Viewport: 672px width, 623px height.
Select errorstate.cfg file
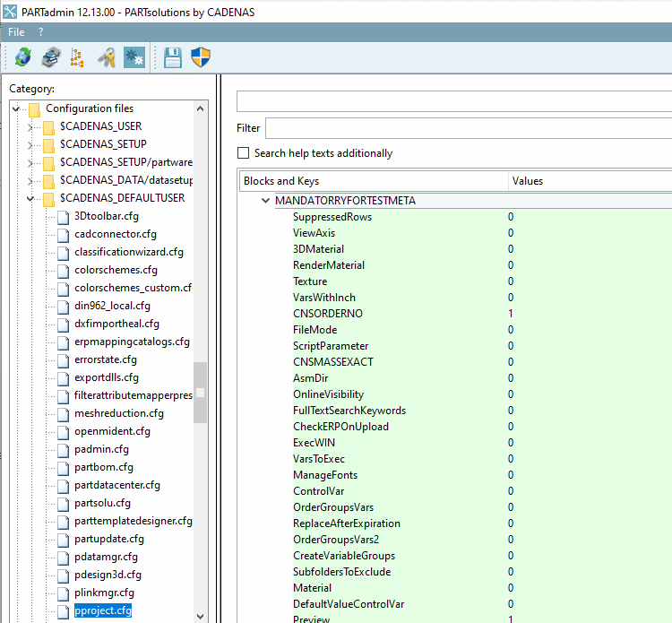106,359
